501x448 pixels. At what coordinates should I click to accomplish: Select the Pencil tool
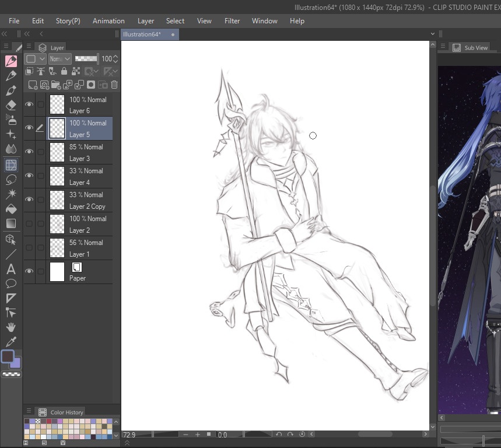tap(11, 76)
